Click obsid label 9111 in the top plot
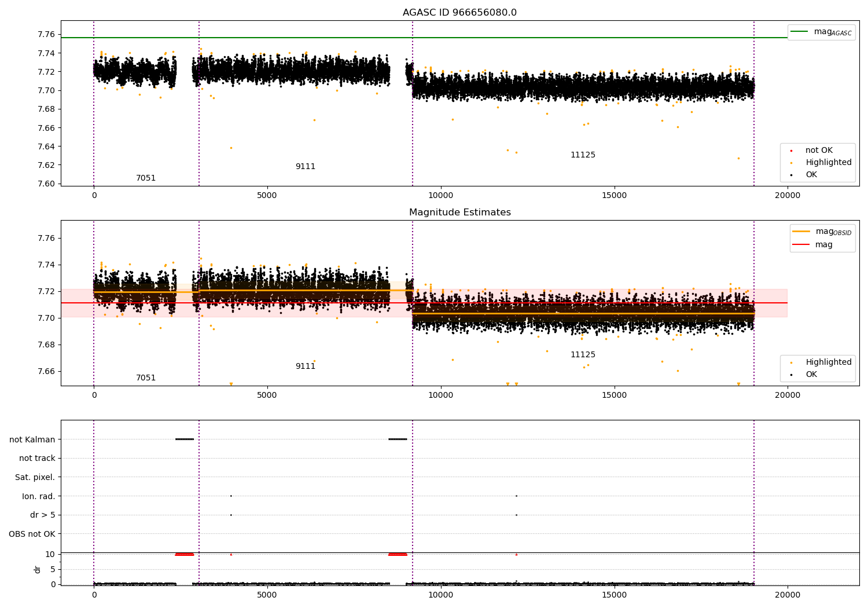Viewport: 868px width, 608px height. coord(306,167)
